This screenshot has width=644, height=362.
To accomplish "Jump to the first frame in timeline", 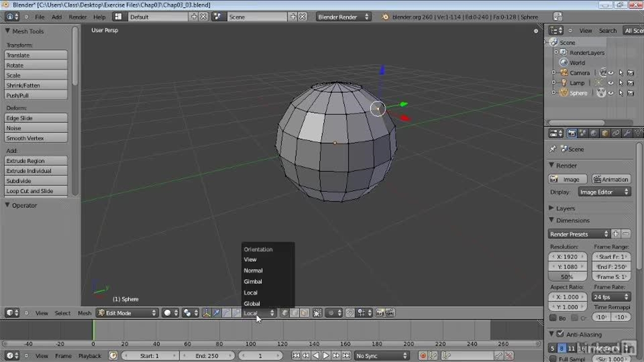I will (296, 356).
